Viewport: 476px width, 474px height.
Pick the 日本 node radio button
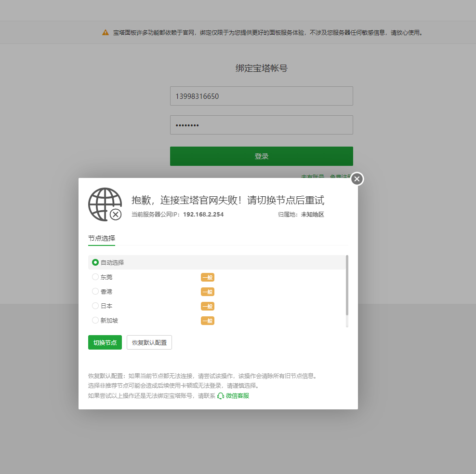95,306
